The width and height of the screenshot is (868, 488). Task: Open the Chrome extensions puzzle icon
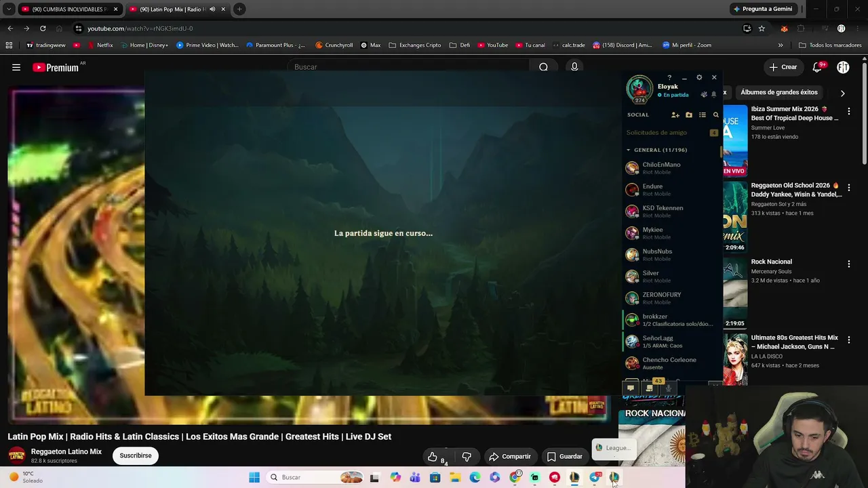click(x=801, y=28)
